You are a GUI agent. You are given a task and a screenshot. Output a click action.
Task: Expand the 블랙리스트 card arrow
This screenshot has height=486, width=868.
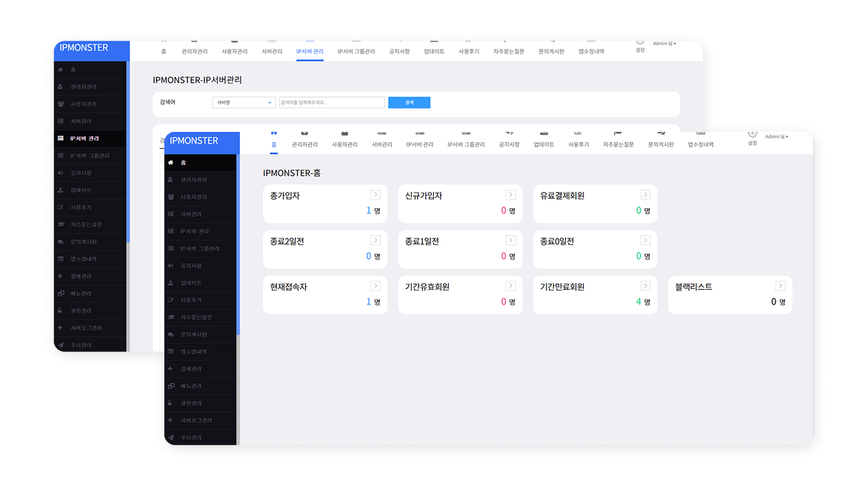(x=781, y=286)
